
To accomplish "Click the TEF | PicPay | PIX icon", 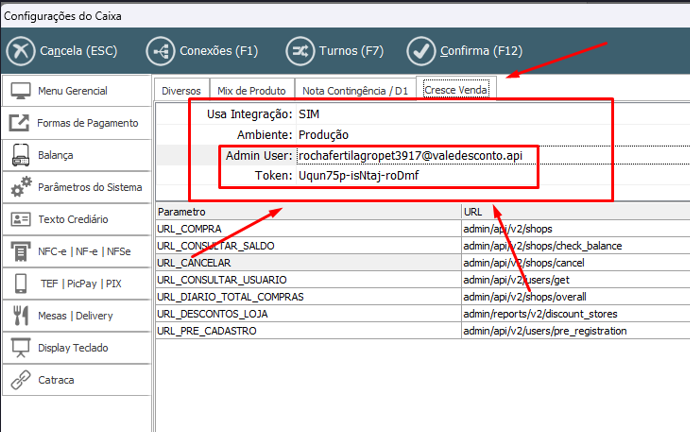I will 20,283.
